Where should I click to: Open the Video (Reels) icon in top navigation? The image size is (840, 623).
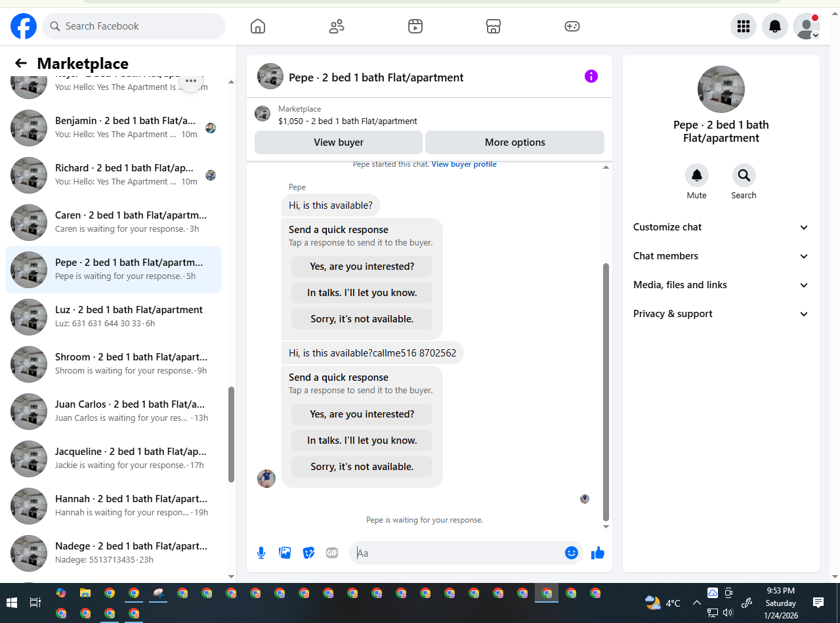coord(415,26)
